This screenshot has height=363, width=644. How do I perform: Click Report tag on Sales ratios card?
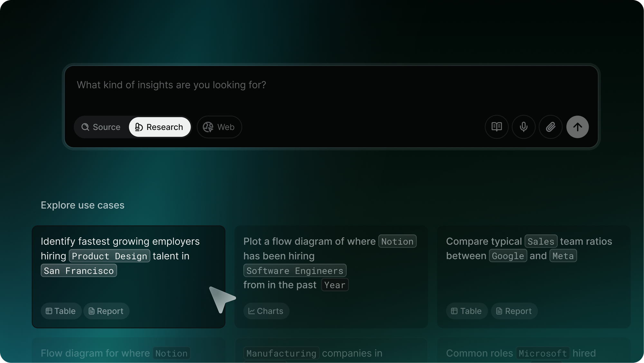point(514,311)
